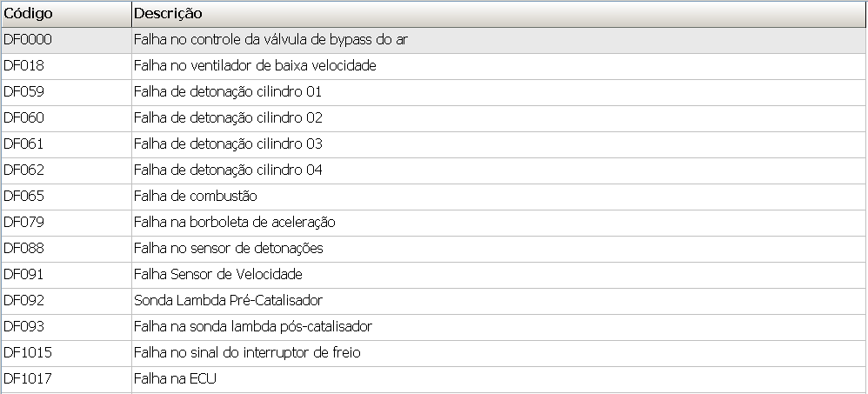868x394 pixels.
Task: Select the 'Falha na ECU' entry
Action: click(175, 379)
